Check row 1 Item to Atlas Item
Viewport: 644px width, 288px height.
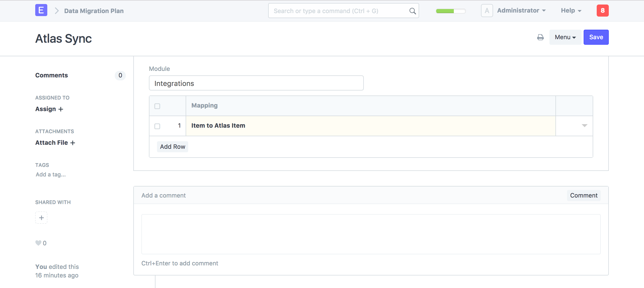point(157,126)
